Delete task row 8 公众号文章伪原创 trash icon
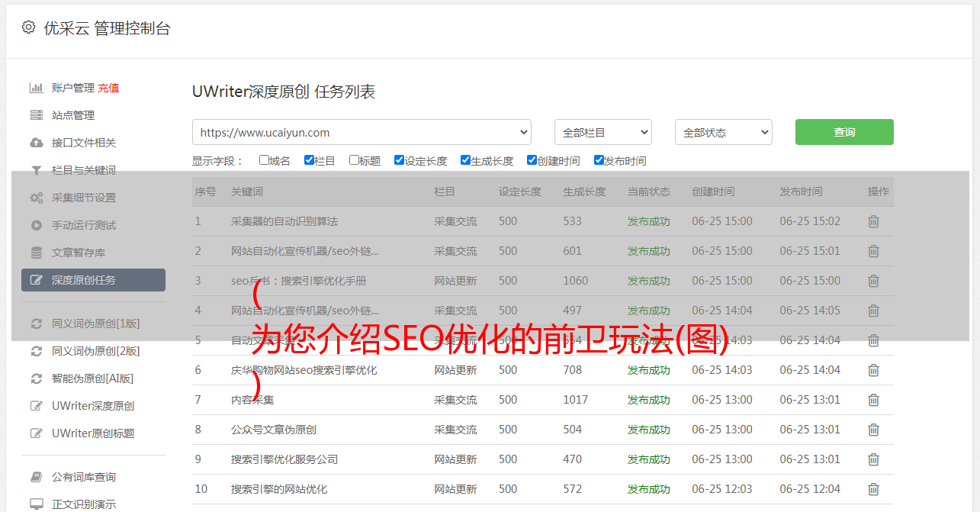980x512 pixels. (x=873, y=430)
